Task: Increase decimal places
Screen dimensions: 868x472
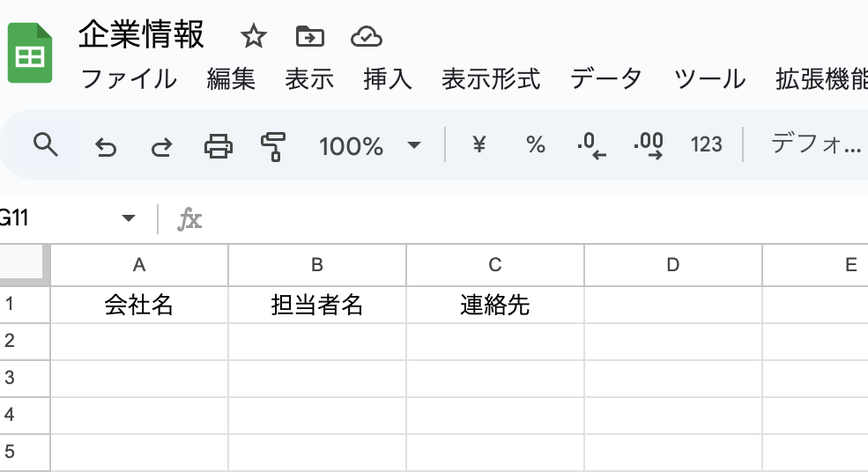Action: [x=649, y=145]
